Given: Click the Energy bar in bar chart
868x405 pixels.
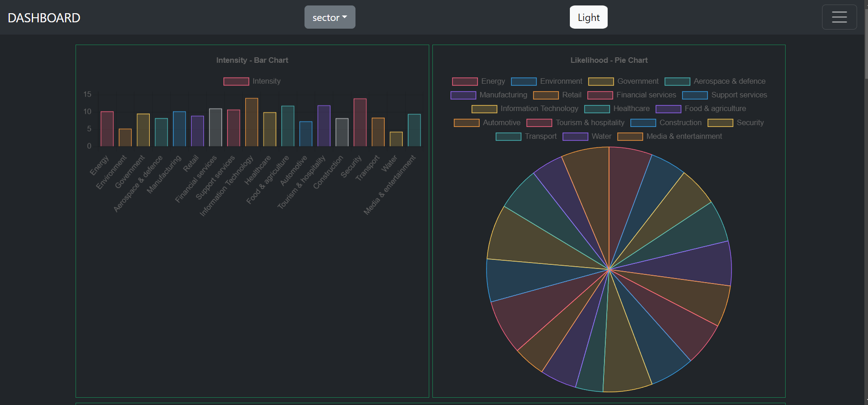Looking at the screenshot, I should [x=107, y=129].
